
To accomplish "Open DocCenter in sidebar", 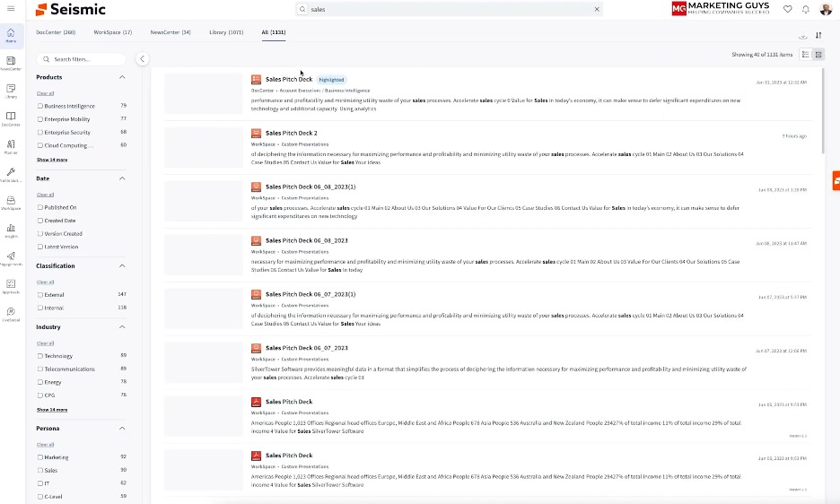I will tap(11, 119).
